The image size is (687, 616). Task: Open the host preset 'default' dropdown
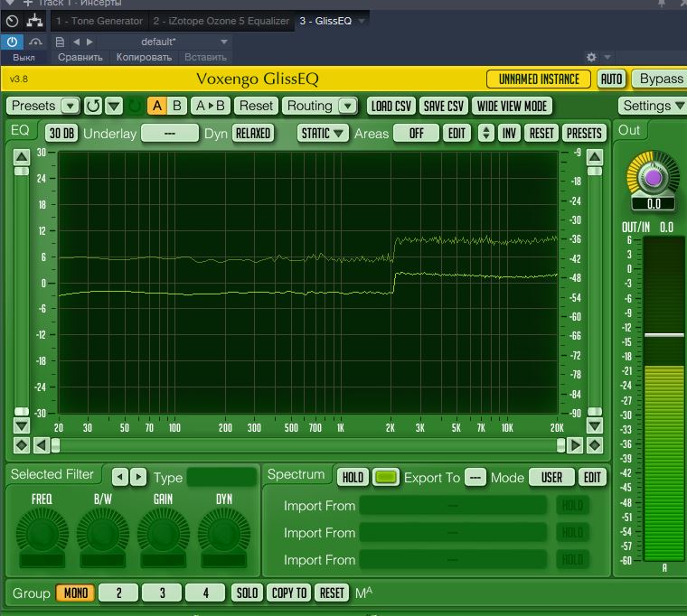point(224,42)
